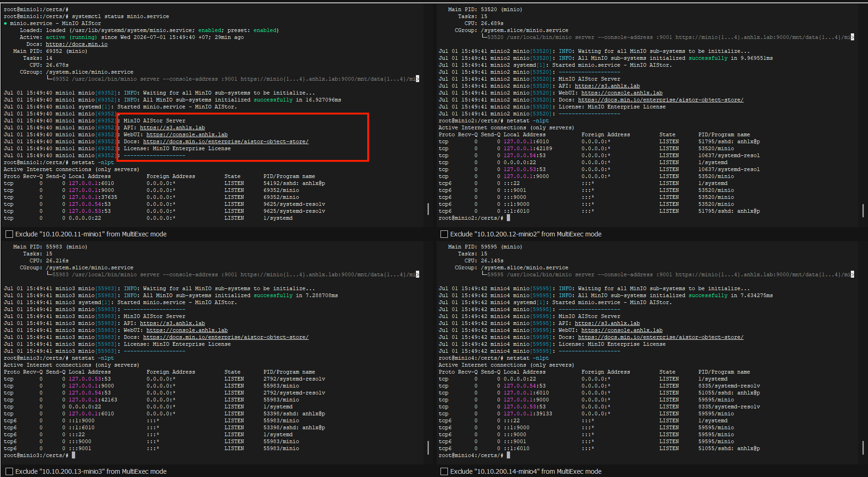Click the cursor at minio2 final prompt
The image size is (868, 477).
(508, 218)
